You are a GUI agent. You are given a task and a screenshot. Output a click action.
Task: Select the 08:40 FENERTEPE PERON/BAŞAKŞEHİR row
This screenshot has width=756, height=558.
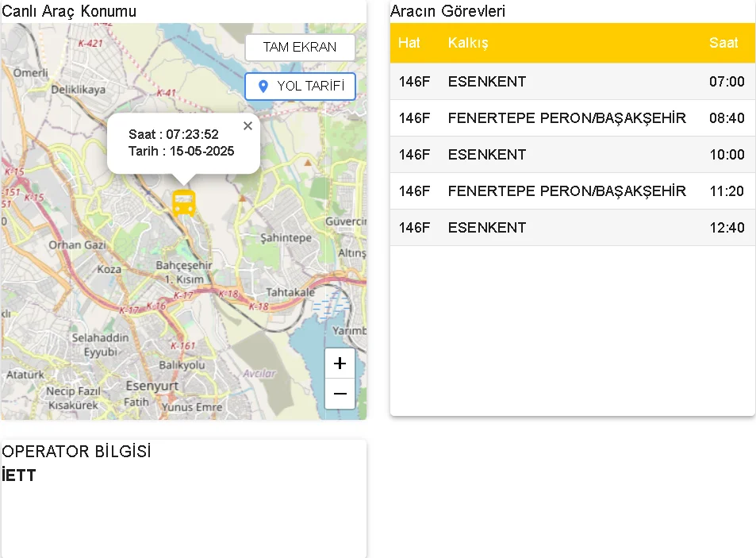(x=571, y=118)
